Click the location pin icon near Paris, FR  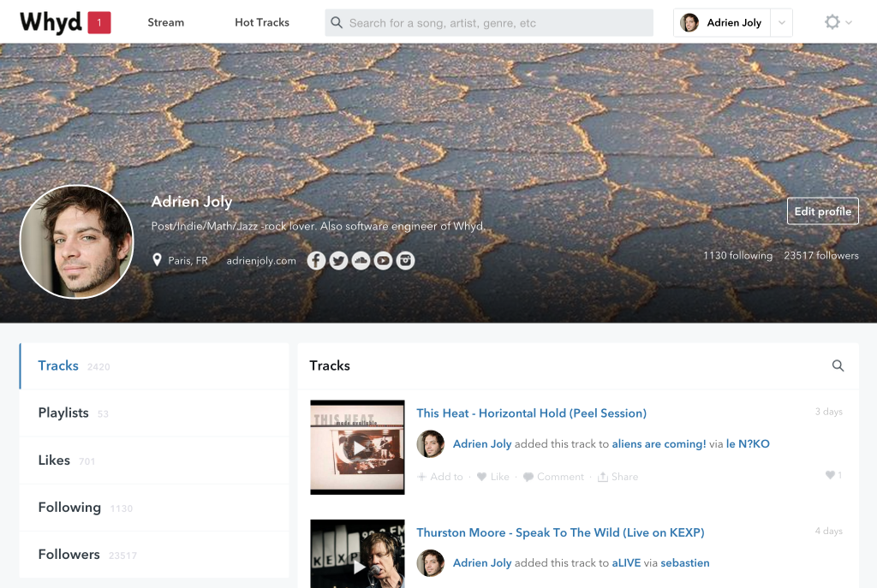point(158,260)
